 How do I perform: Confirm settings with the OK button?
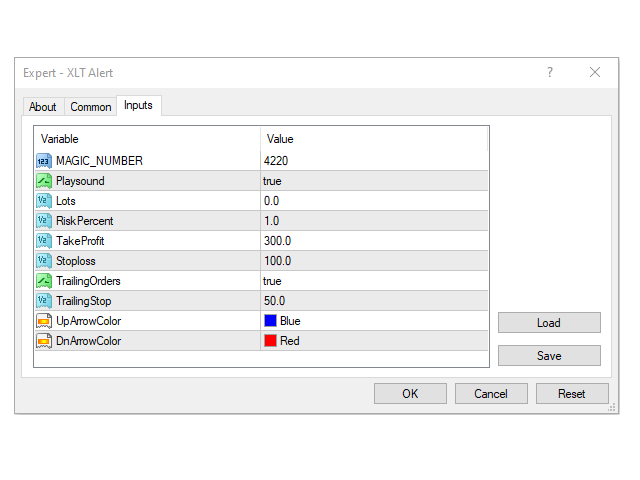(x=410, y=393)
